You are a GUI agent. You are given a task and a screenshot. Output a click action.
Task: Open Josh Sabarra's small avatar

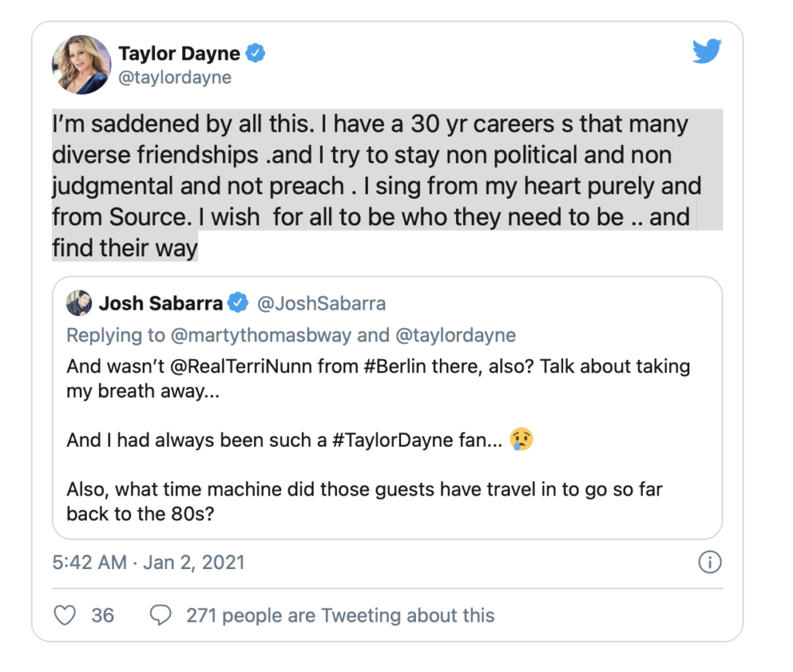click(80, 303)
